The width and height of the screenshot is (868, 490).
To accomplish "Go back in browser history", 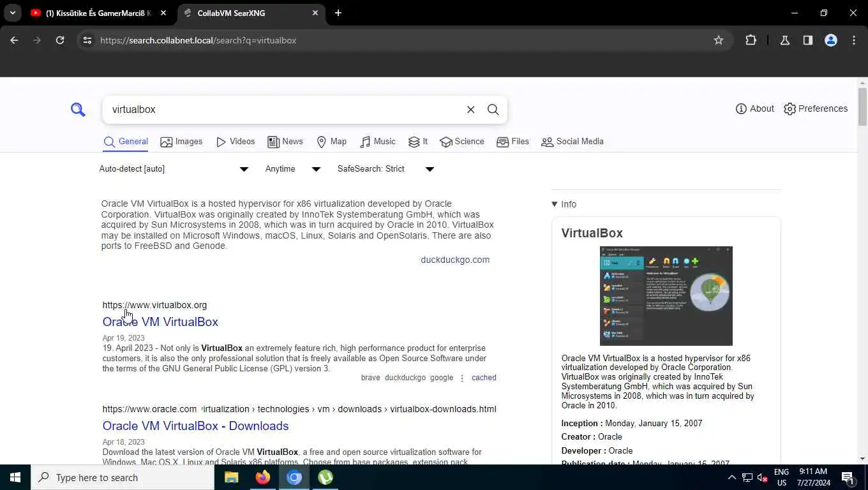I will 14,40.
